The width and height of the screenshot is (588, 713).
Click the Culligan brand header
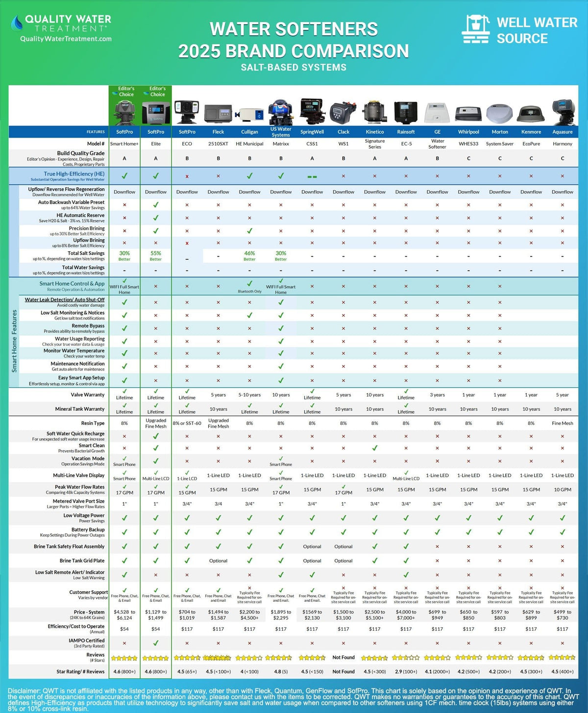pos(249,132)
